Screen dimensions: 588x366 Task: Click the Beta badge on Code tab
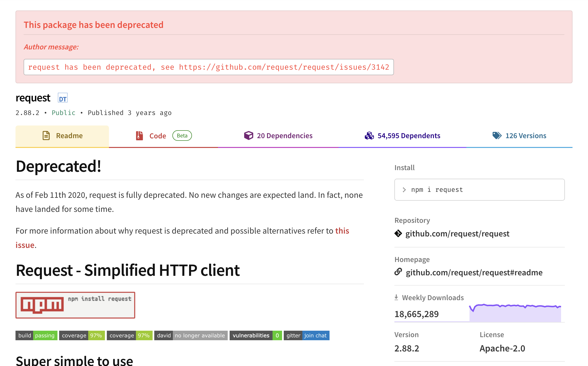(x=182, y=136)
